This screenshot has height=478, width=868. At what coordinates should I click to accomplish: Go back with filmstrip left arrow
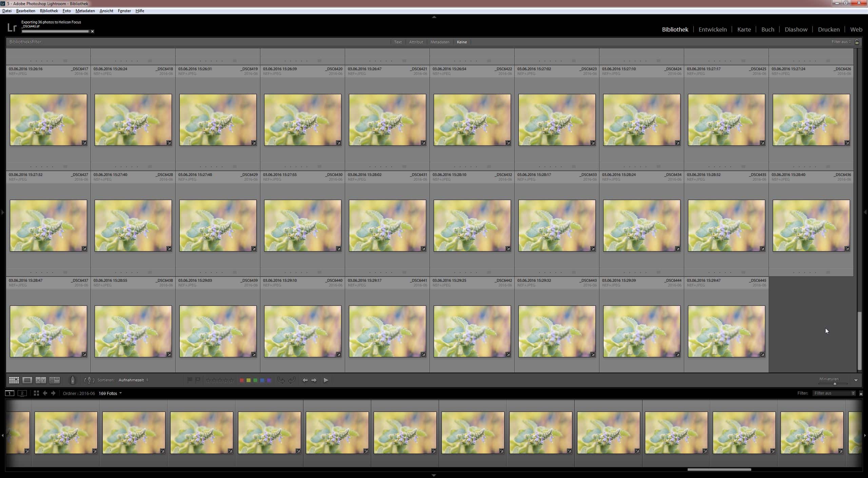click(45, 393)
